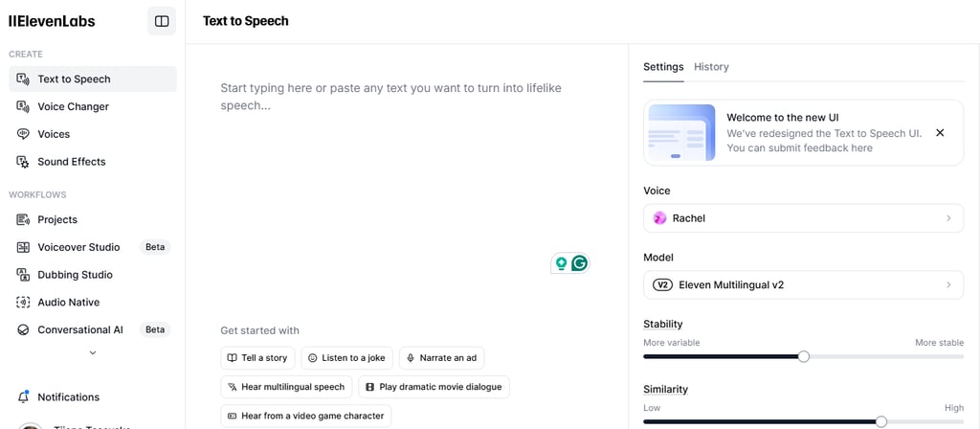The height and width of the screenshot is (429, 980).
Task: Open Audio Native in the sidebar
Action: click(93, 302)
